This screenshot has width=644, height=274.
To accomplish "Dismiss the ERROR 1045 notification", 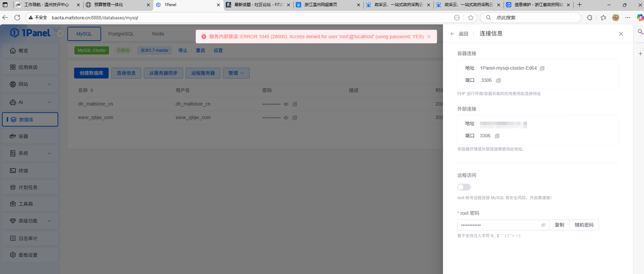I will tap(429, 37).
